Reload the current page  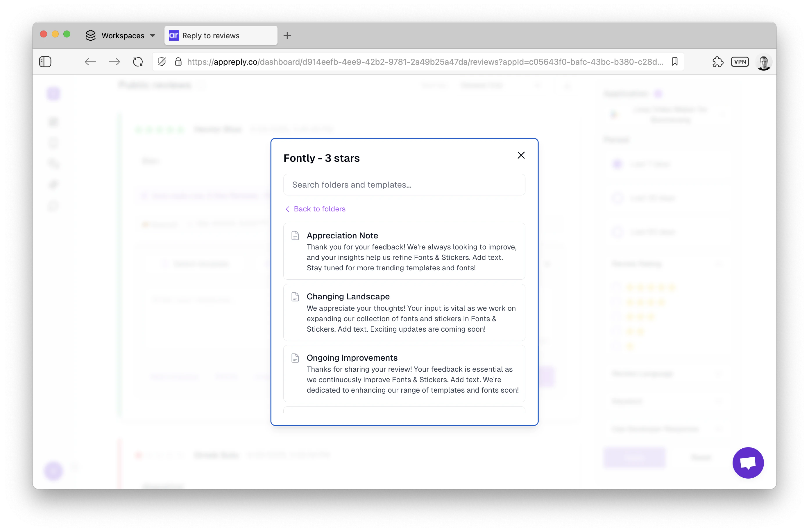(x=138, y=62)
